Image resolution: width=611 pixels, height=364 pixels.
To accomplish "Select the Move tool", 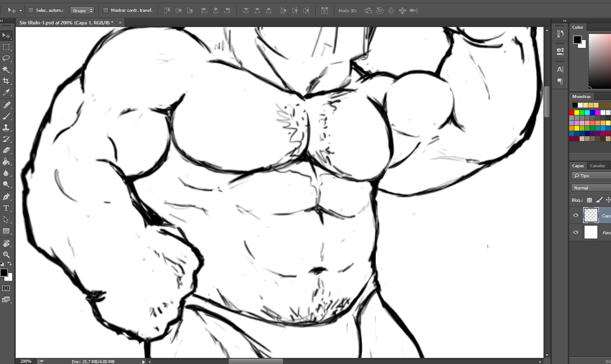I will (x=6, y=36).
